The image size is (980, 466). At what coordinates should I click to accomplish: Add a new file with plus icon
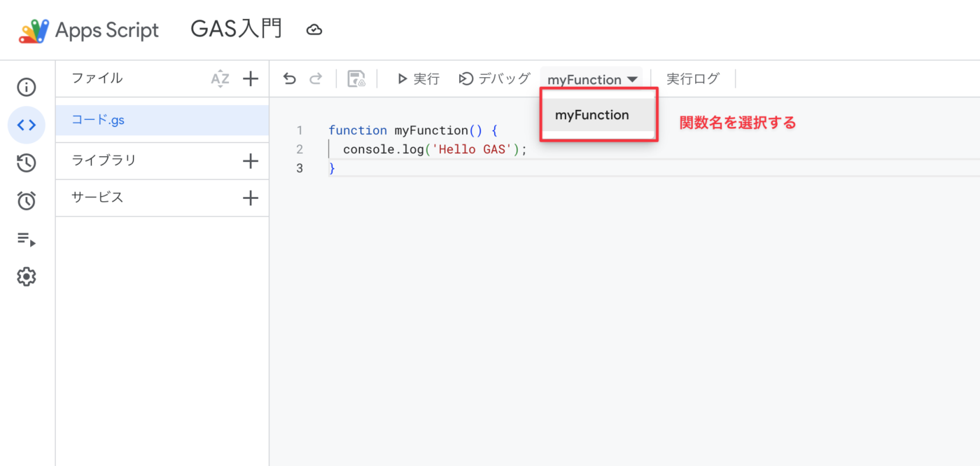pos(250,79)
